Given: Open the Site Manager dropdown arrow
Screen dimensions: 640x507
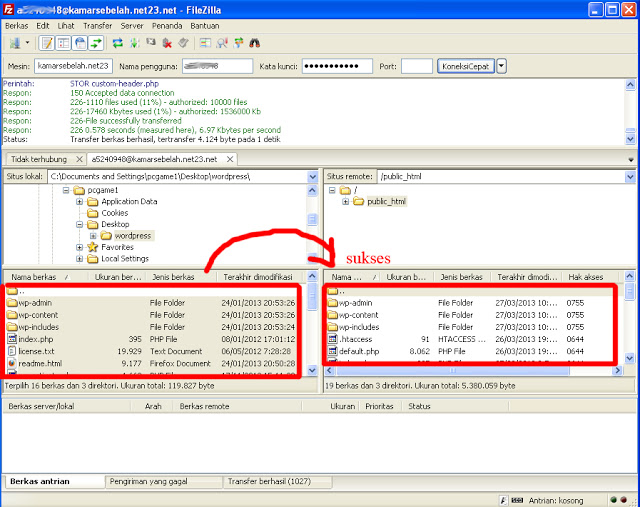Looking at the screenshot, I should point(27,42).
